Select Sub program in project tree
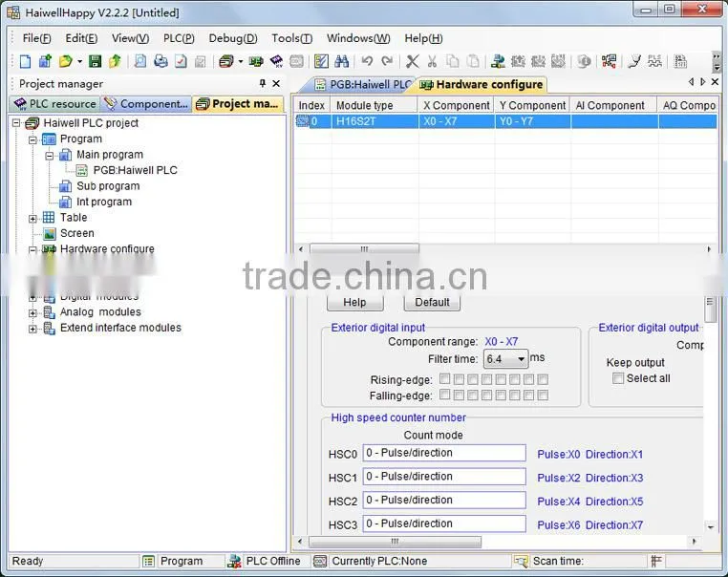 (108, 186)
